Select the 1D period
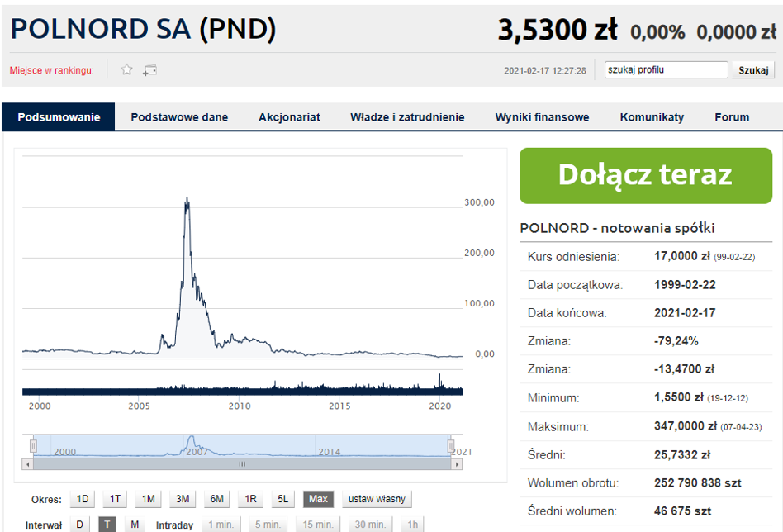 [83, 498]
